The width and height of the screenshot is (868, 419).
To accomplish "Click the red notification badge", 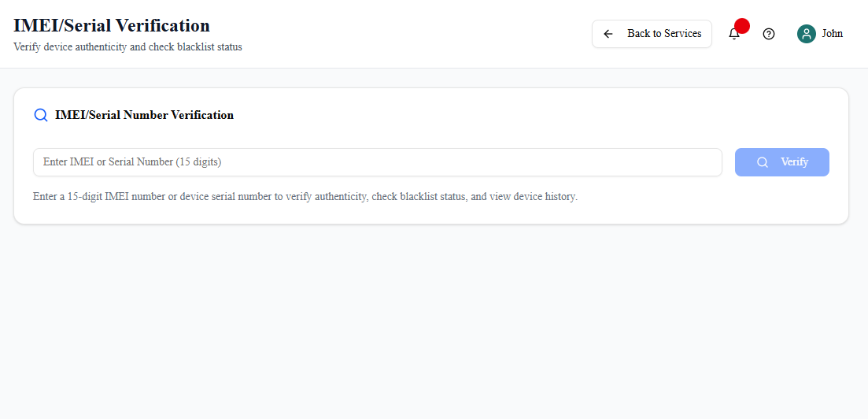I will [x=742, y=26].
